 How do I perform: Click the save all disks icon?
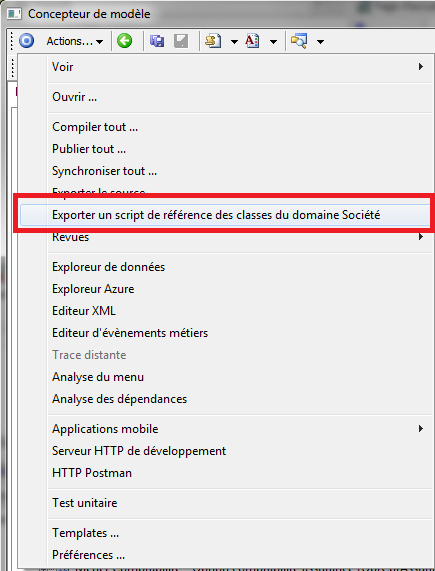(x=157, y=41)
